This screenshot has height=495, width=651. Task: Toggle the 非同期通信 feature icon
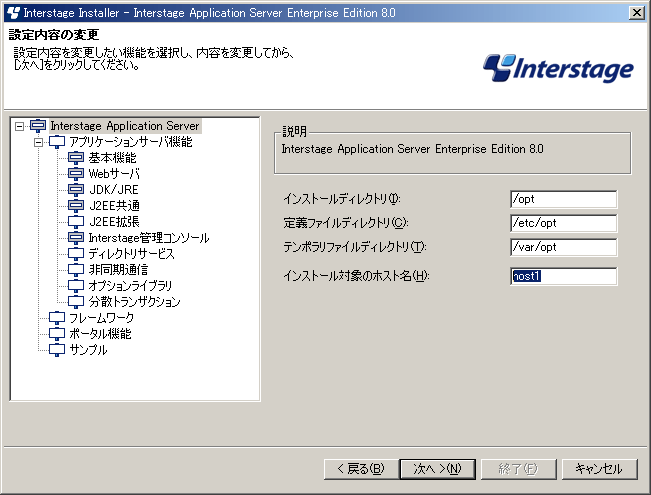[76, 270]
